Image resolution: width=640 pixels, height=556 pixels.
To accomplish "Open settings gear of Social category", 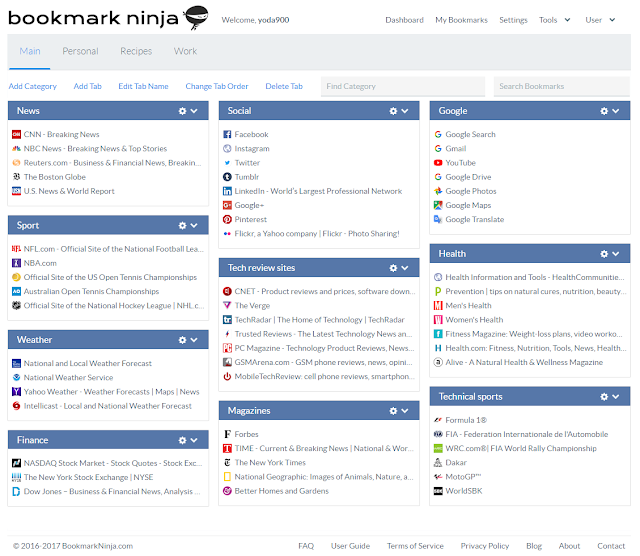I will pyautogui.click(x=393, y=111).
